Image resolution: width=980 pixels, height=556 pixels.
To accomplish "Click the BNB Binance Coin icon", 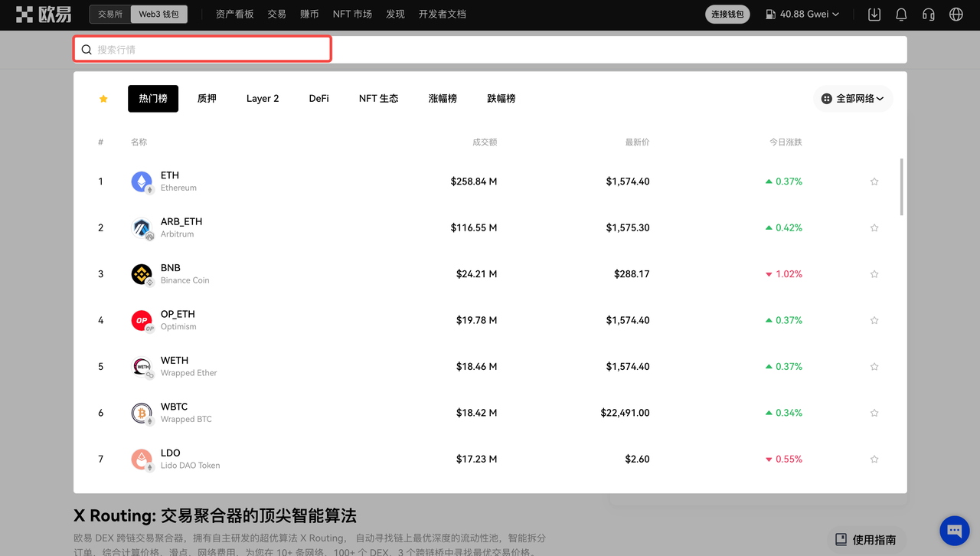I will point(142,274).
